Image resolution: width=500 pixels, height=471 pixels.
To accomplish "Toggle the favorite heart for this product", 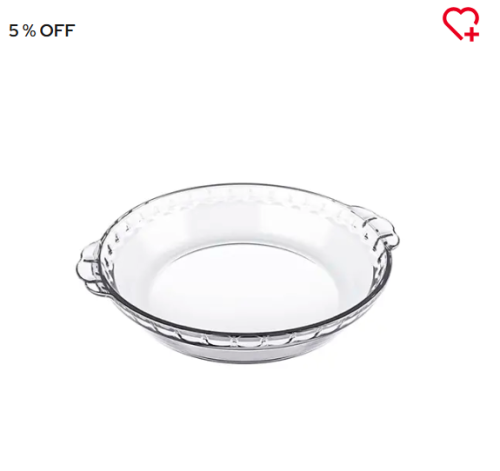I will coord(461,24).
